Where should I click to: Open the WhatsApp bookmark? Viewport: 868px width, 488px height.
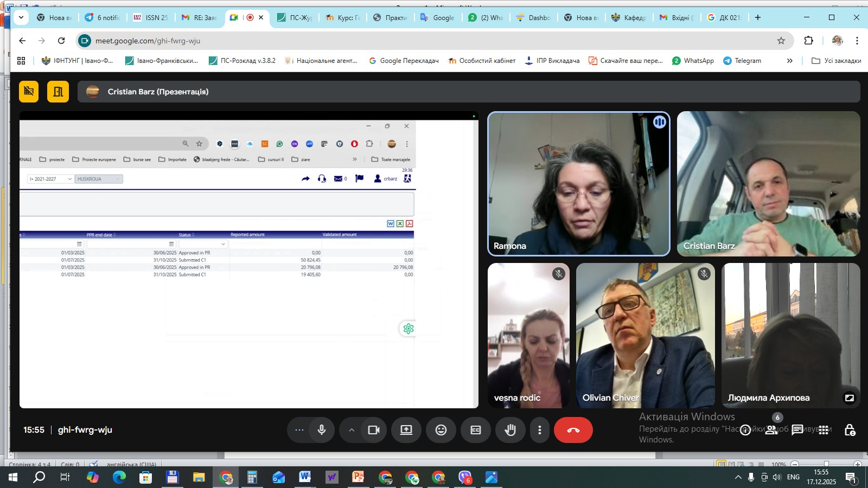coord(693,61)
